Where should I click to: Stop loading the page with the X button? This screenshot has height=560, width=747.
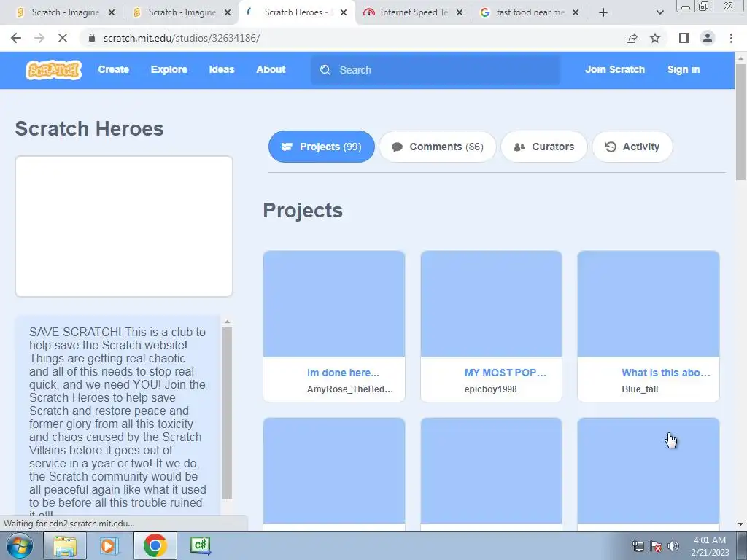pos(63,38)
